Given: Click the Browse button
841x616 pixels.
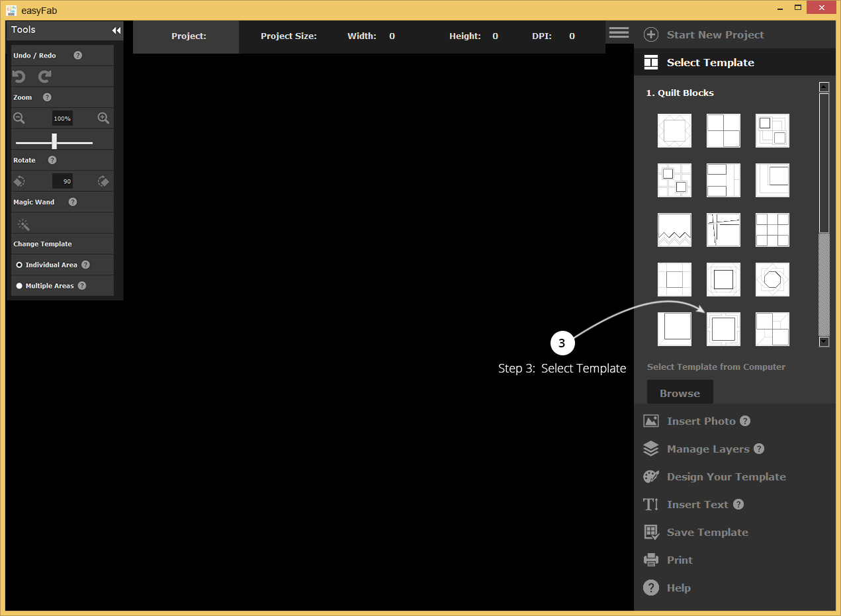Looking at the screenshot, I should coord(680,392).
